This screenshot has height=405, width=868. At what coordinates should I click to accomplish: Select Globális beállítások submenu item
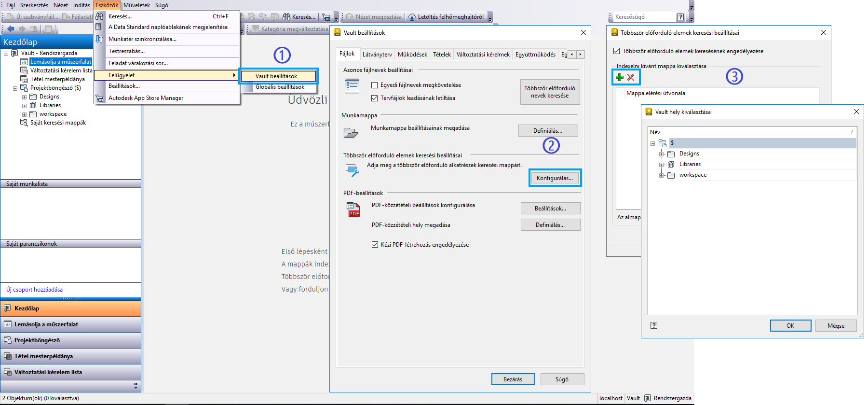pyautogui.click(x=279, y=87)
